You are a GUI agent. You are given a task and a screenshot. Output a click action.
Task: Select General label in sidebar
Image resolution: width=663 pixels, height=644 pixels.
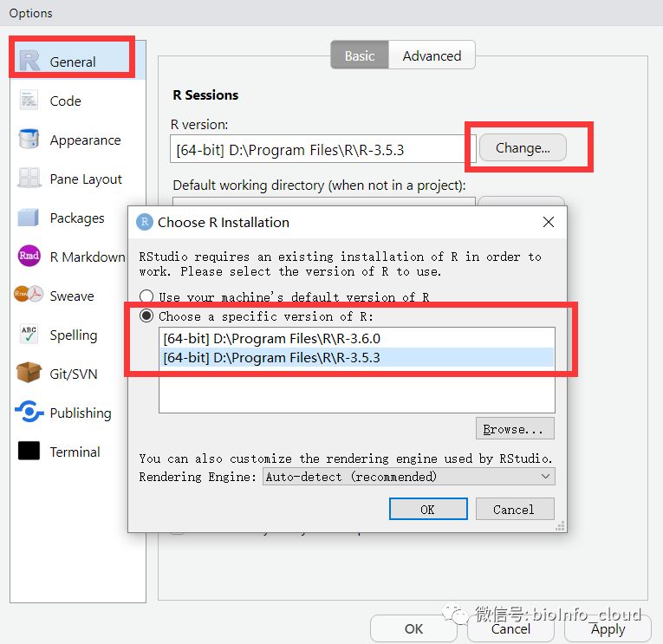tap(73, 62)
